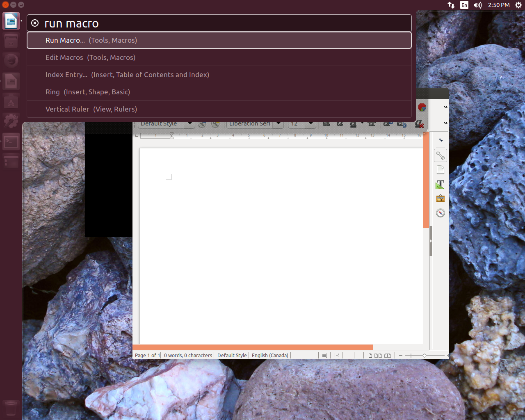Click the Page 1 of 1 status field
This screenshot has width=525, height=420.
point(147,355)
